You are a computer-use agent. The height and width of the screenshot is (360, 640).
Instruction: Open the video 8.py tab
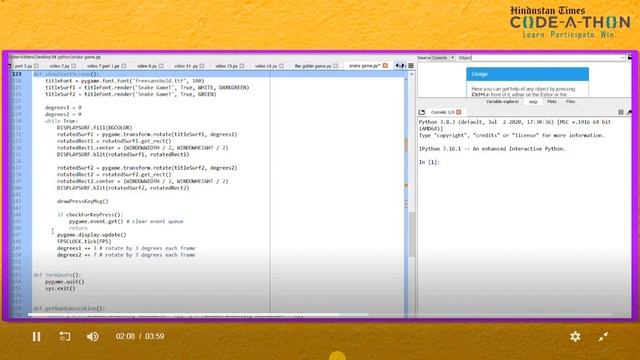tap(147, 66)
